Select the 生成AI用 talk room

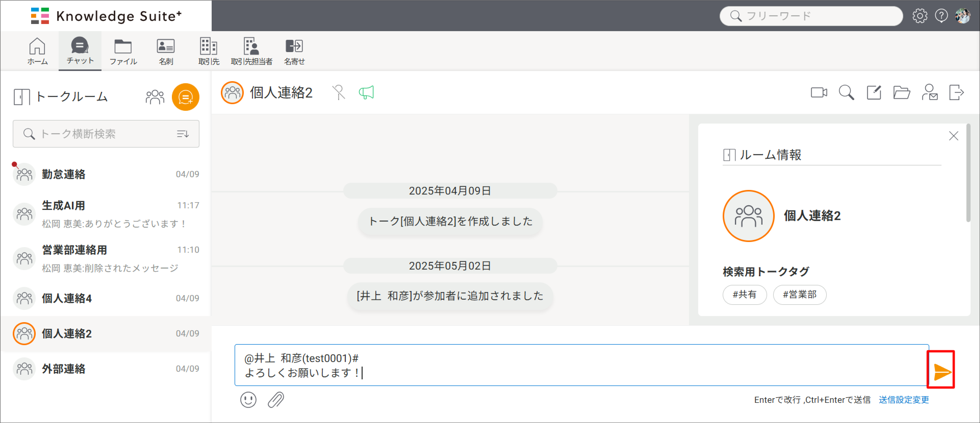click(x=106, y=214)
